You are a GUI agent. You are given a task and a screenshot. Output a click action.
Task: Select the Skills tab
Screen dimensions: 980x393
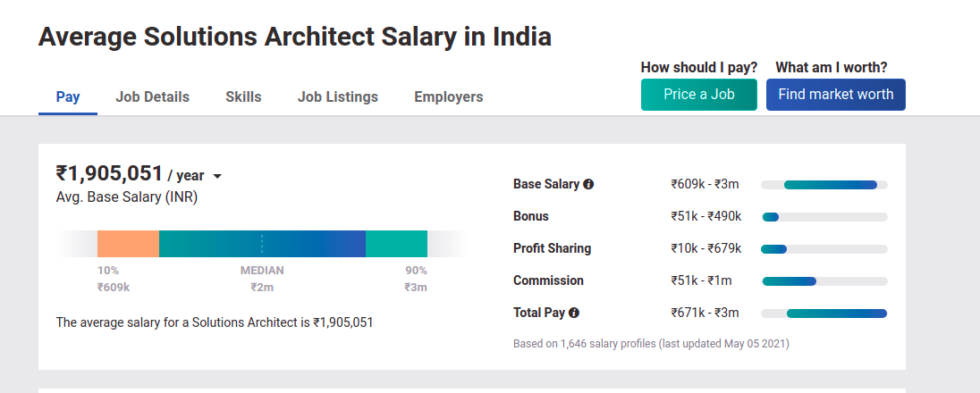[x=243, y=96]
